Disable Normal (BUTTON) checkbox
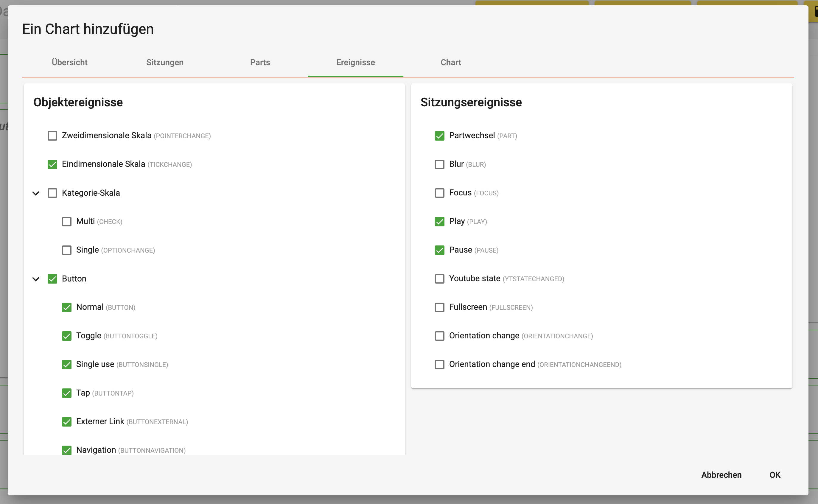This screenshot has width=818, height=504. pos(67,307)
